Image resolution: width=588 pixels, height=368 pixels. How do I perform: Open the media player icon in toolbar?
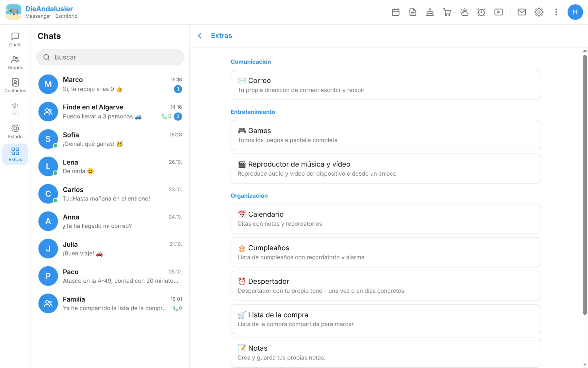coord(498,12)
